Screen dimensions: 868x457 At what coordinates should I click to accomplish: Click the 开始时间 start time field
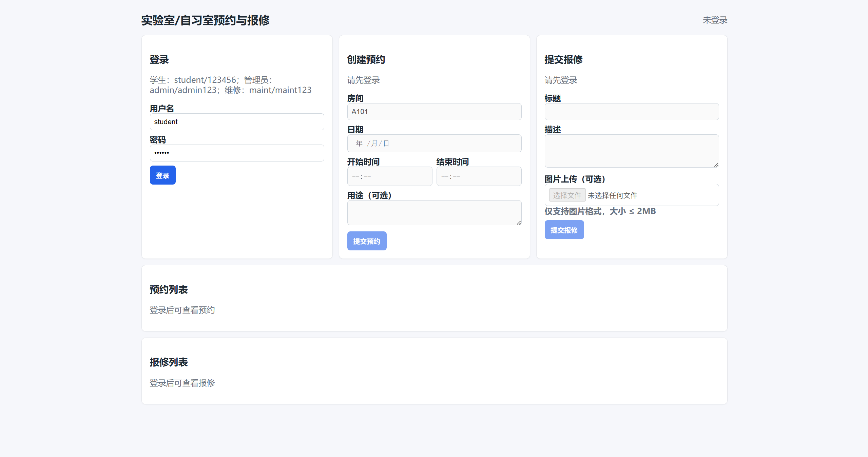[389, 176]
